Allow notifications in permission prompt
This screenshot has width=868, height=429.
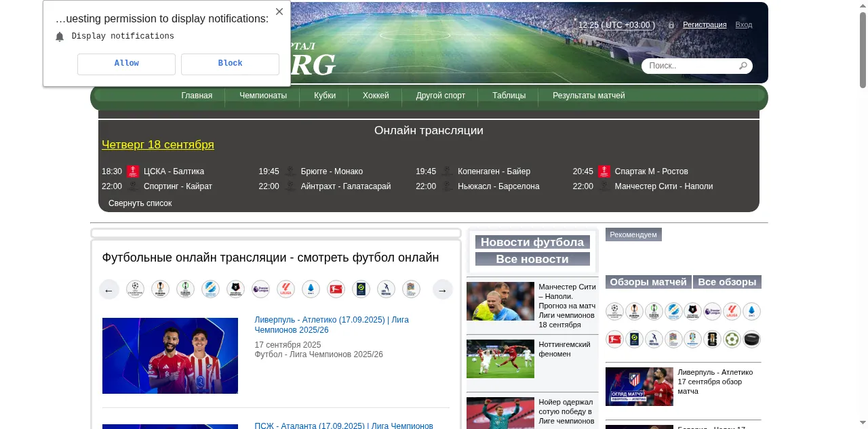coord(126,64)
